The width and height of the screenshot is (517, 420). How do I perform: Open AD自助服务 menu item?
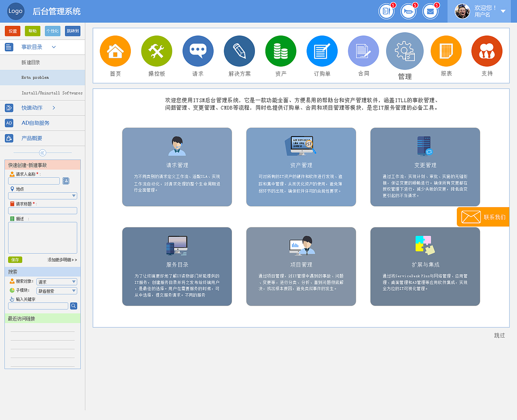36,123
